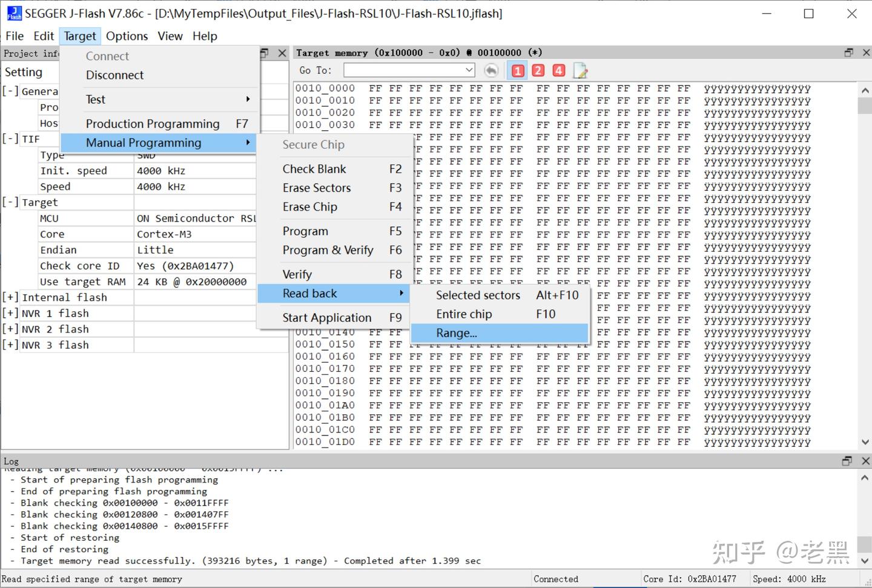This screenshot has width=872, height=588.
Task: Close the open Target menu
Action: coord(80,36)
